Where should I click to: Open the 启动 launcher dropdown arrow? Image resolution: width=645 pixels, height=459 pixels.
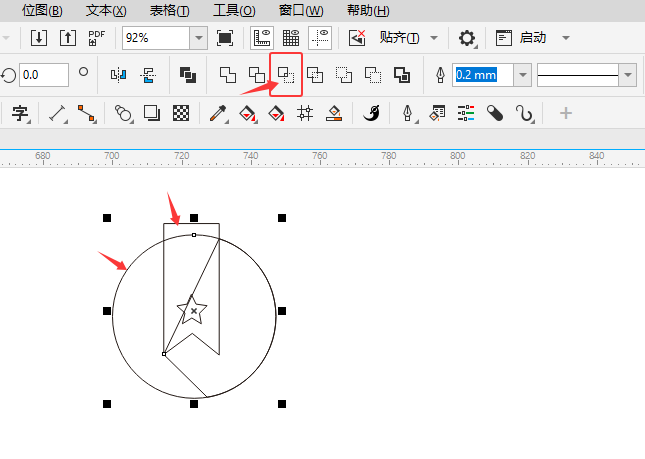pos(566,38)
